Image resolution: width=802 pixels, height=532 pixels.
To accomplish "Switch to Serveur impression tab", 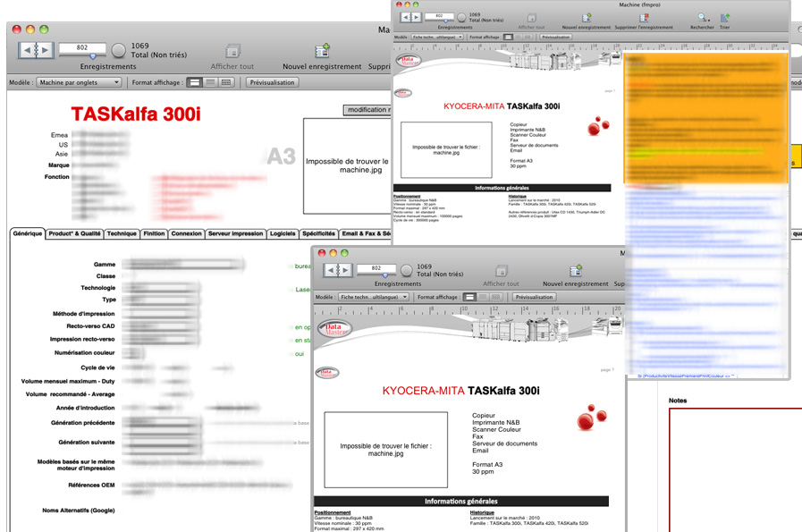I will tap(236, 233).
